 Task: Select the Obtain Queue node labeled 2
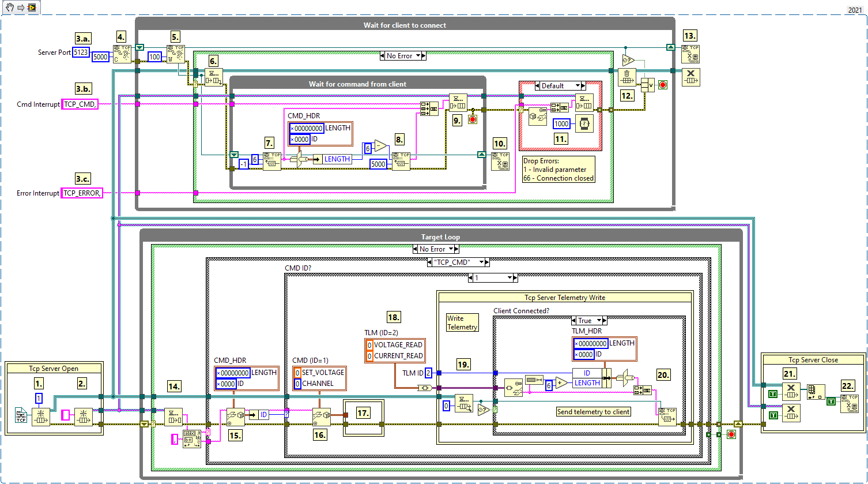point(84,417)
